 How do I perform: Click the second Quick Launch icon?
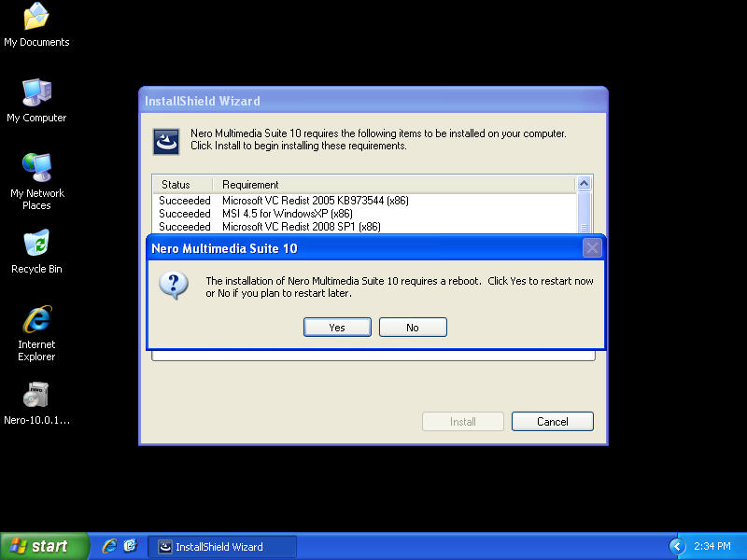point(131,546)
